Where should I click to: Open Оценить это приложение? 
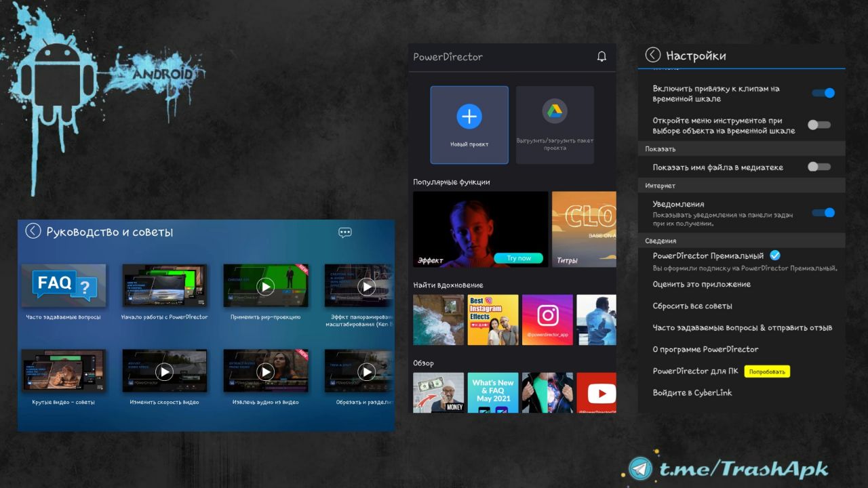[x=701, y=285]
